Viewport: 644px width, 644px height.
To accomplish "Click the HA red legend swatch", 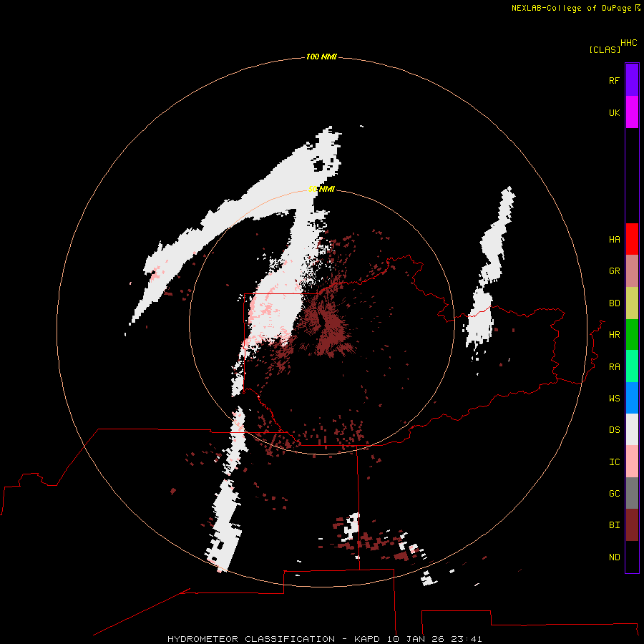I will pos(632,239).
